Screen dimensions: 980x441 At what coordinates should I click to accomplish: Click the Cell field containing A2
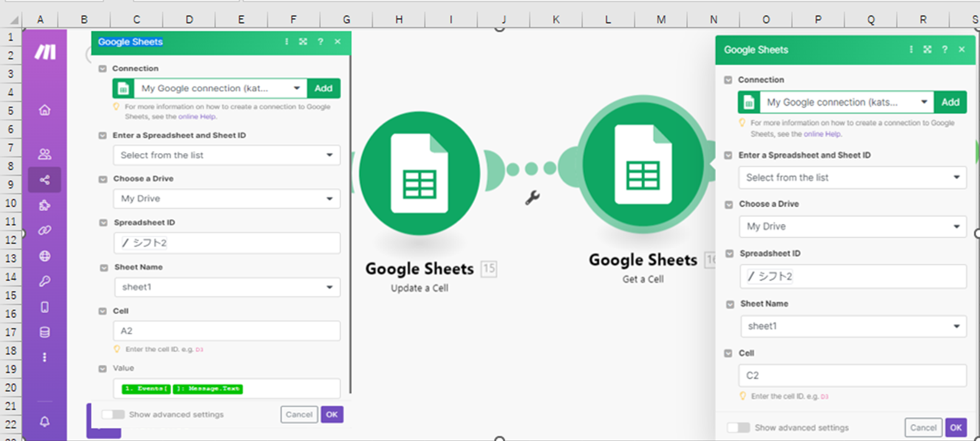(227, 331)
